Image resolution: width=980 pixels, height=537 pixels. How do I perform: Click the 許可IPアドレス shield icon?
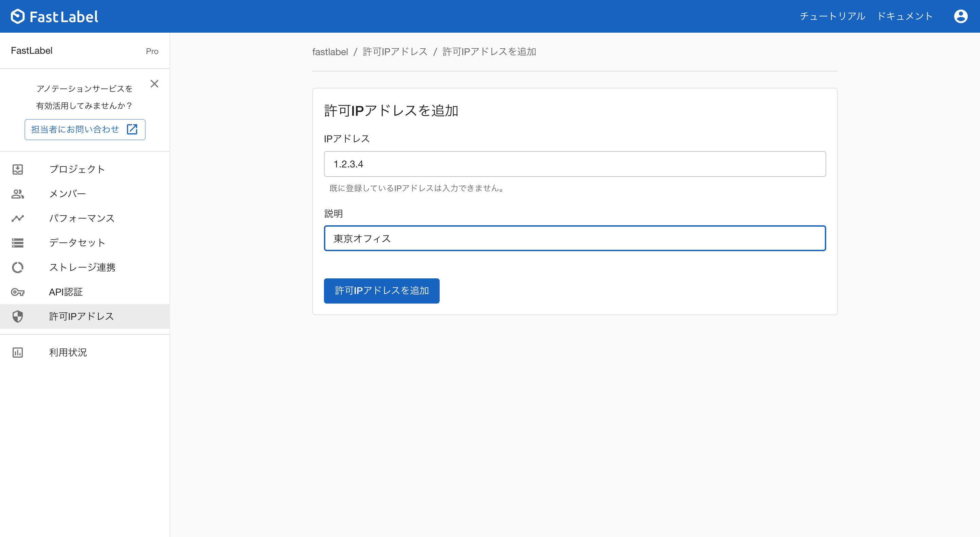click(x=17, y=316)
